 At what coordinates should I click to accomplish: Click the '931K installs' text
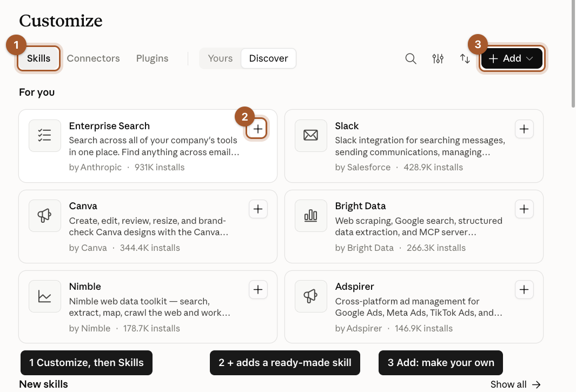tap(160, 168)
